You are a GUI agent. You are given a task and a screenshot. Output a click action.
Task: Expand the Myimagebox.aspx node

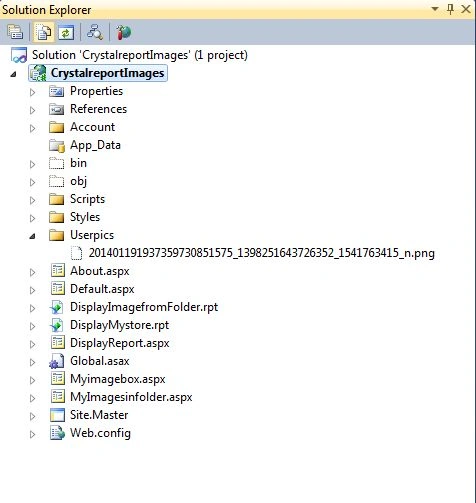pos(32,380)
